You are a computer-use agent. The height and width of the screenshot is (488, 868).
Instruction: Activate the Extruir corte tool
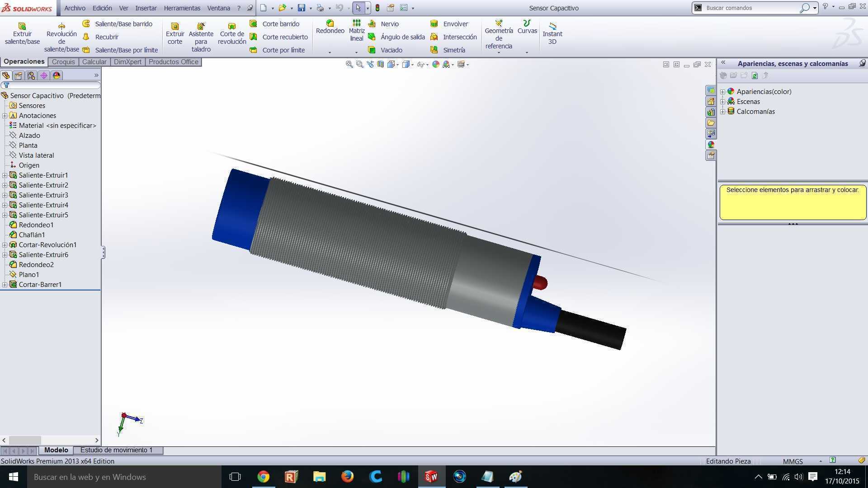[175, 33]
